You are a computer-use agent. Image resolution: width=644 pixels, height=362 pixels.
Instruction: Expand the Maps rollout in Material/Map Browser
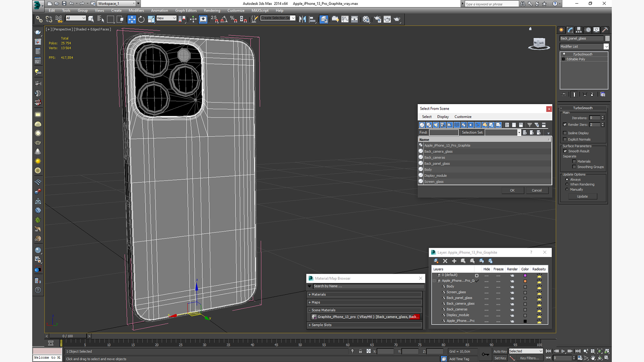pyautogui.click(x=364, y=302)
